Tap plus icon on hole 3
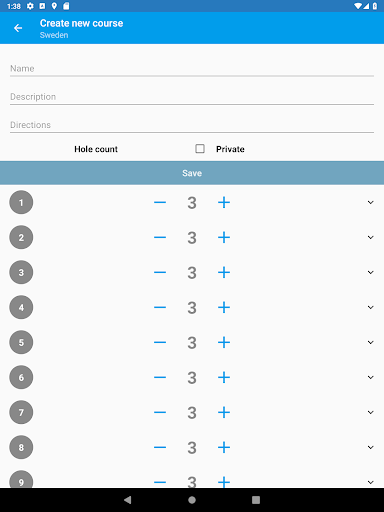Screen dimensions: 384x512 click(x=224, y=272)
